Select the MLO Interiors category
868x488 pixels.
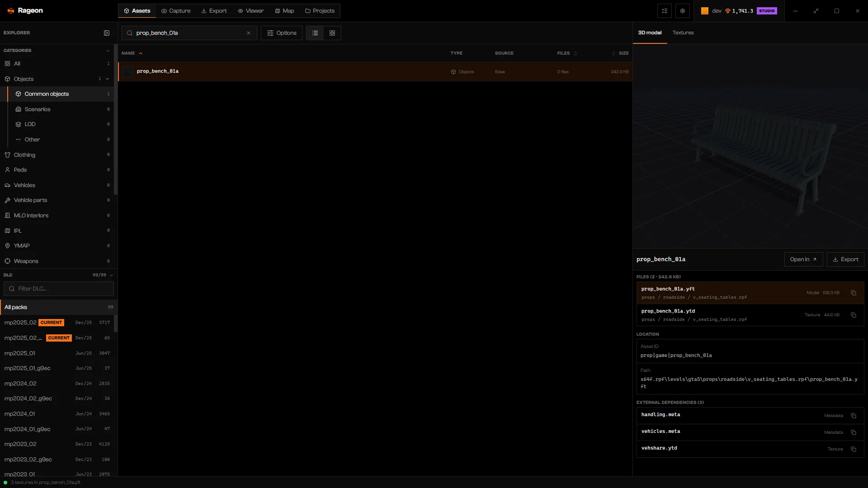57,216
